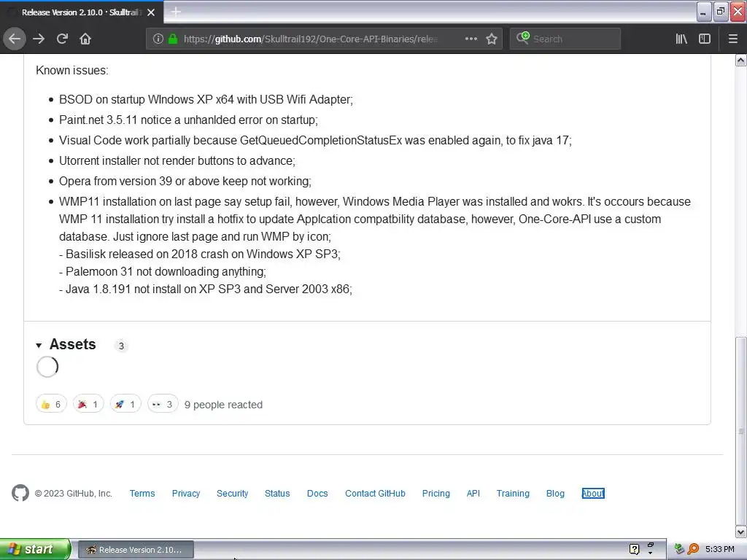Show site information icon in address bar
The width and height of the screenshot is (747, 560).
coord(158,39)
